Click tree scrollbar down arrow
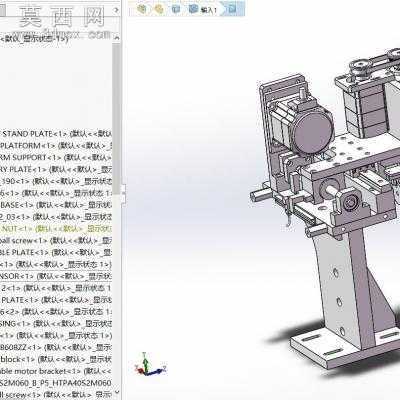The image size is (400, 400). [x=116, y=392]
